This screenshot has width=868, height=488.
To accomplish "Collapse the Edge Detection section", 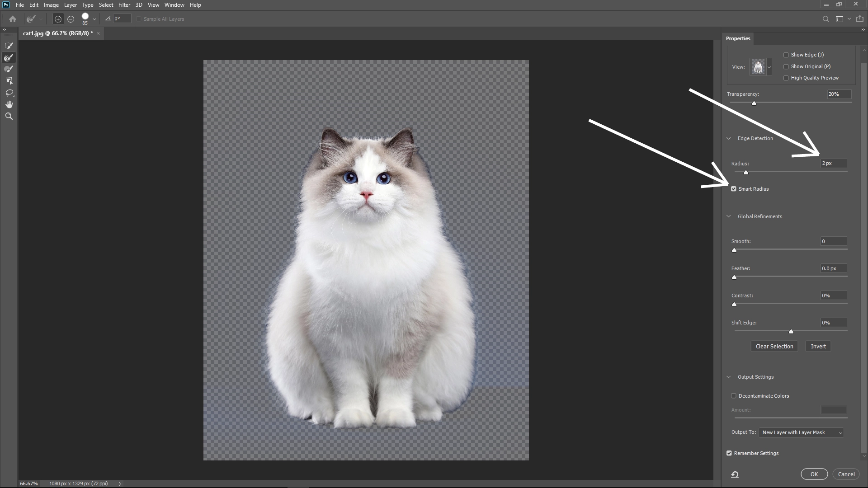I will (x=728, y=138).
